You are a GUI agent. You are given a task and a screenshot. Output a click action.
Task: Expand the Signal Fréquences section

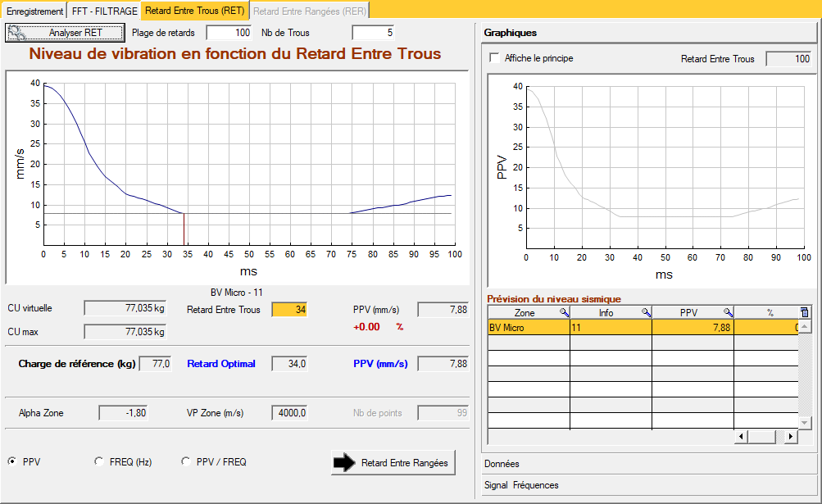[651, 485]
